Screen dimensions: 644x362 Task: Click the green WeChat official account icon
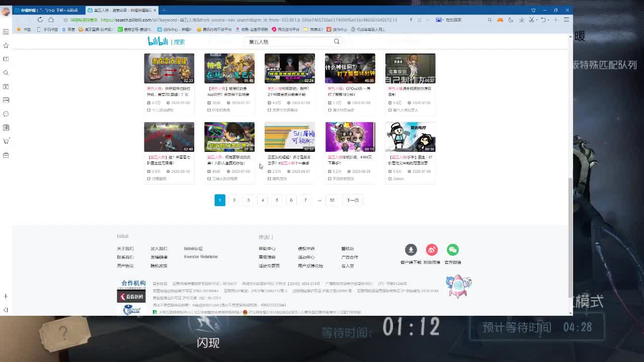(453, 250)
